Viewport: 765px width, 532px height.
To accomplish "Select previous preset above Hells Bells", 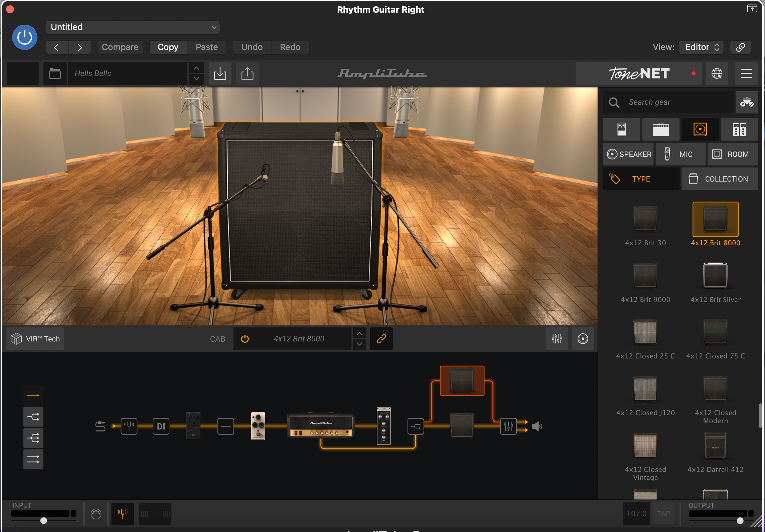I will click(x=196, y=68).
